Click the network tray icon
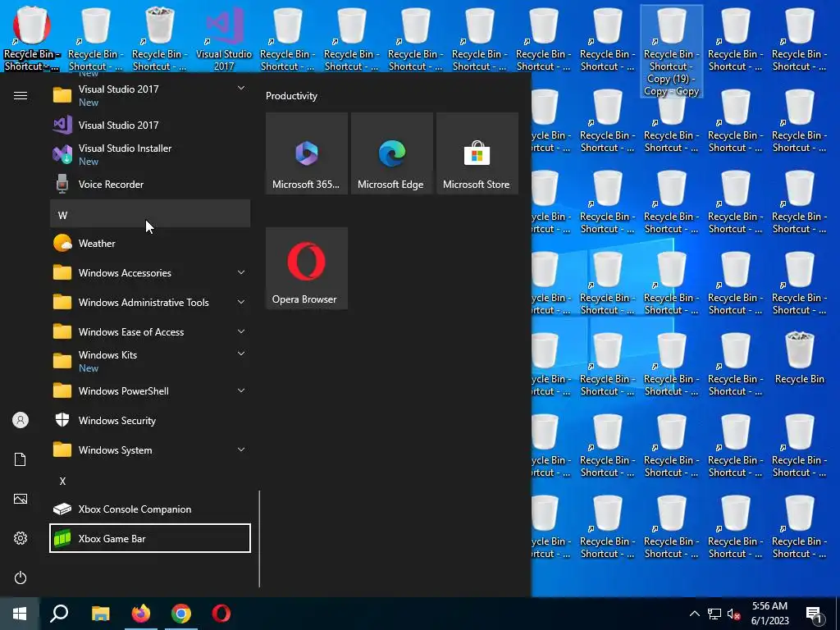This screenshot has height=630, width=840. [x=714, y=614]
